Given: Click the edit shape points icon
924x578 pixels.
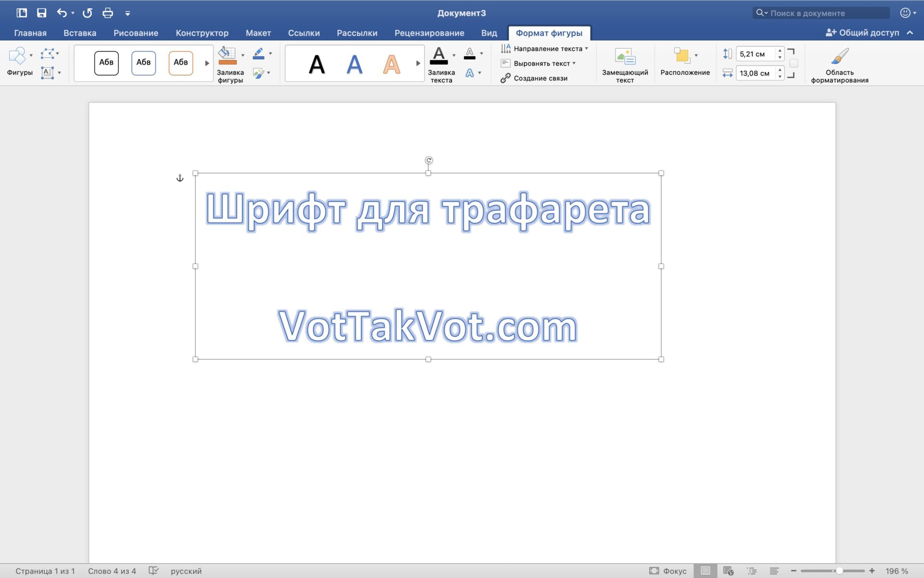Looking at the screenshot, I should pyautogui.click(x=47, y=53).
